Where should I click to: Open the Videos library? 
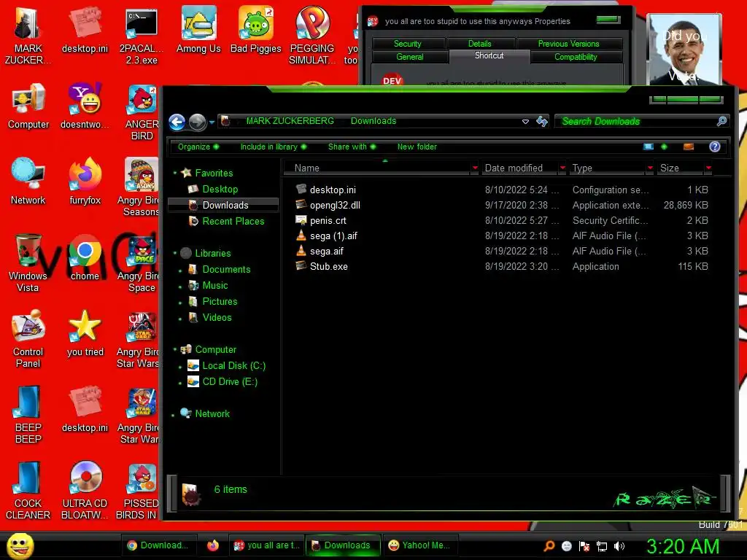pos(217,317)
